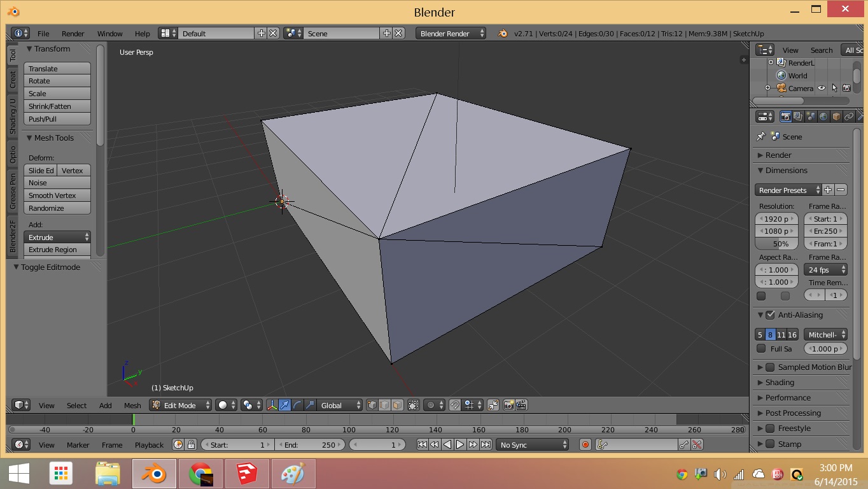Open the Mesh menu in viewport header
Screen dimensions: 868x489
[132, 405]
